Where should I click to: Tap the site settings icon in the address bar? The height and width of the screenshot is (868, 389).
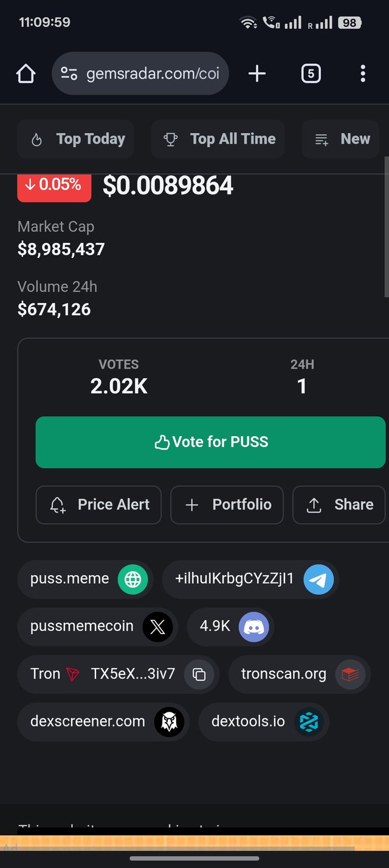(69, 74)
